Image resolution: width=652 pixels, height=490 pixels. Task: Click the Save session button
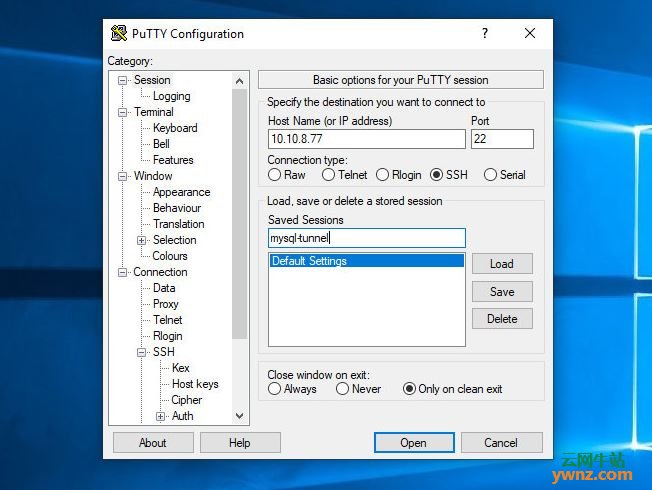click(502, 292)
